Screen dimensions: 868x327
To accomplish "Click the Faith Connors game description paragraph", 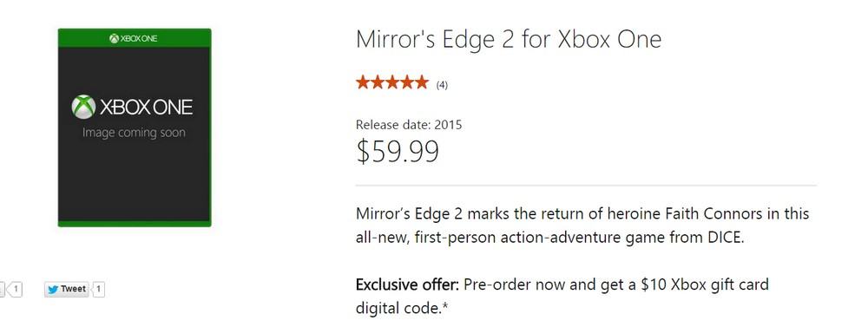I will (x=582, y=226).
